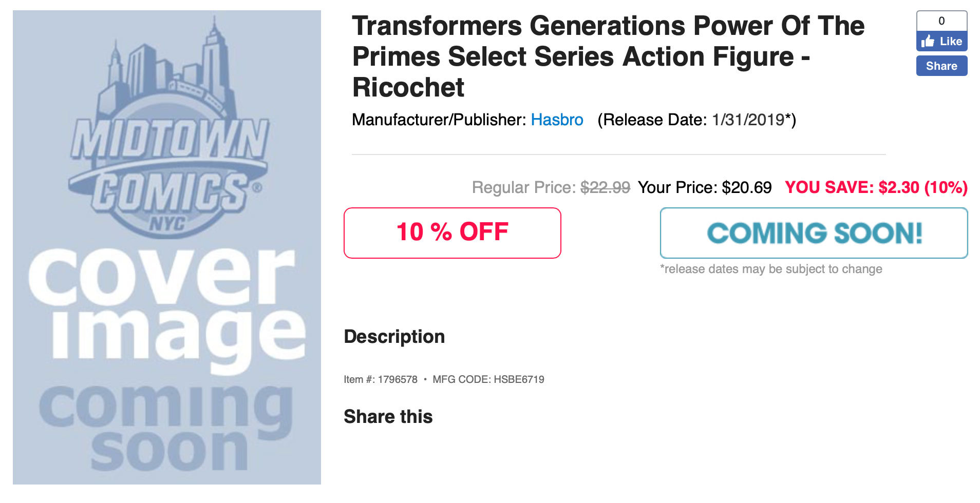Screen dimensions: 980x503
Task: Click the Item # 1796578 text
Action: (381, 379)
